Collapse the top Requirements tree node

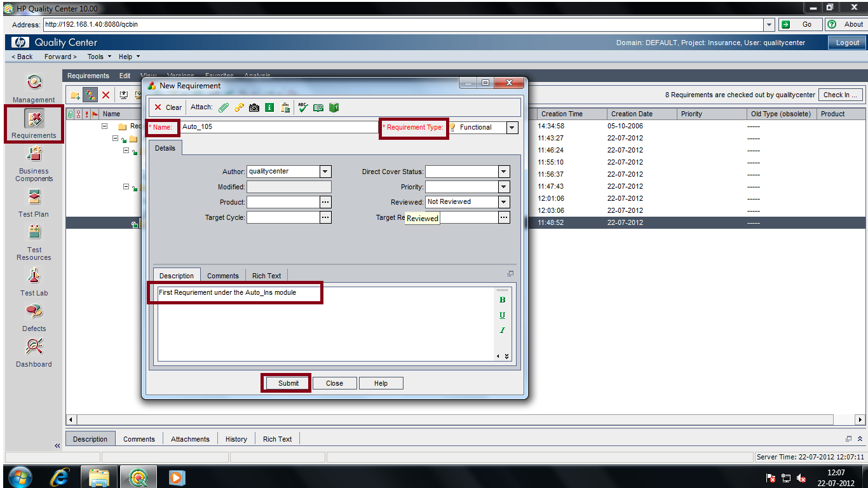[105, 126]
